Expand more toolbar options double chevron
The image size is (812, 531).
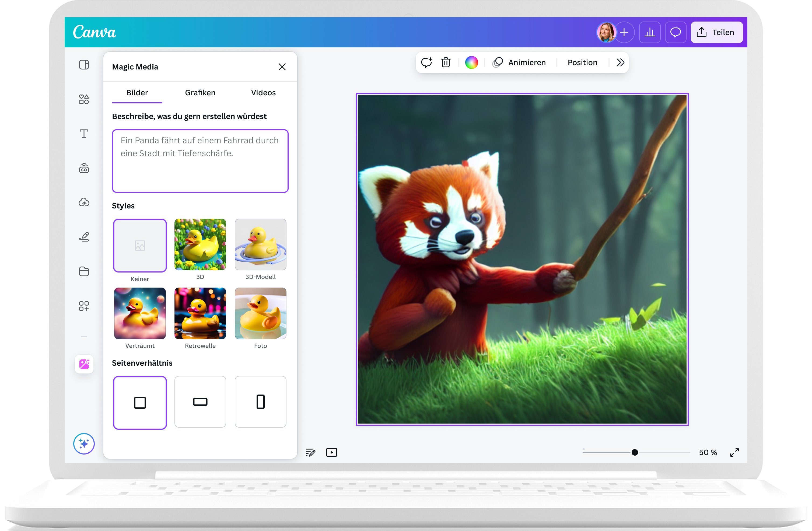620,62
